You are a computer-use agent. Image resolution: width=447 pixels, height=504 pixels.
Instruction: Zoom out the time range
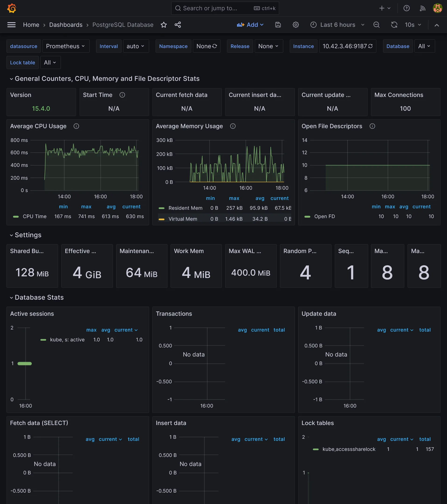point(376,25)
